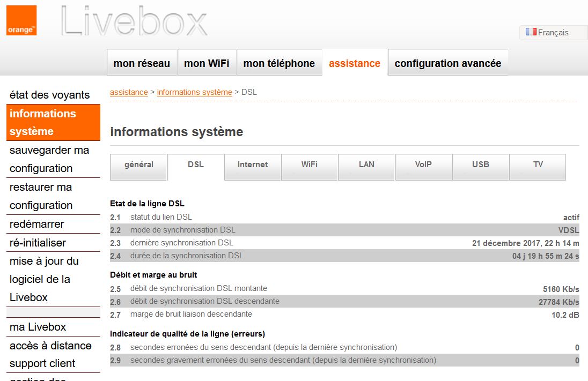Follow the informations système breadcrumb link
The image size is (588, 381).
[x=194, y=92]
